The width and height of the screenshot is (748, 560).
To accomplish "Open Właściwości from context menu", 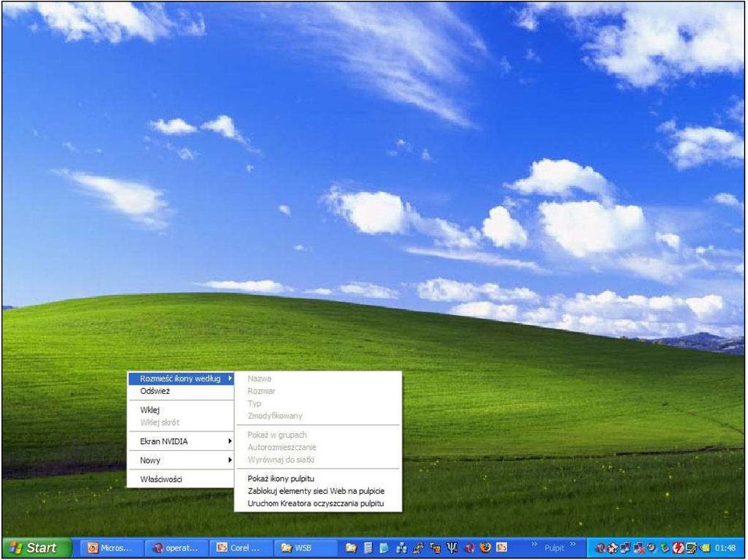I will pyautogui.click(x=181, y=480).
